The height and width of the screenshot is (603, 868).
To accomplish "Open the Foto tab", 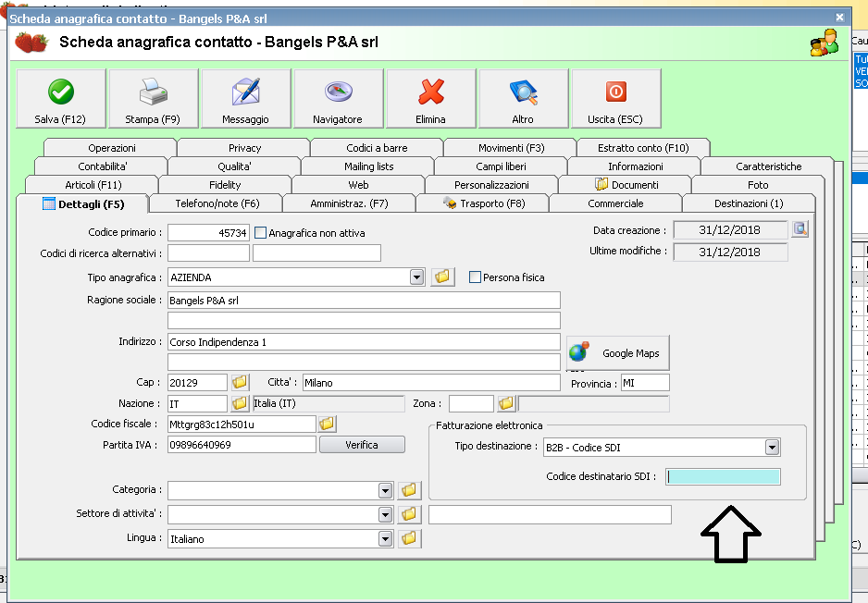I will tap(758, 185).
